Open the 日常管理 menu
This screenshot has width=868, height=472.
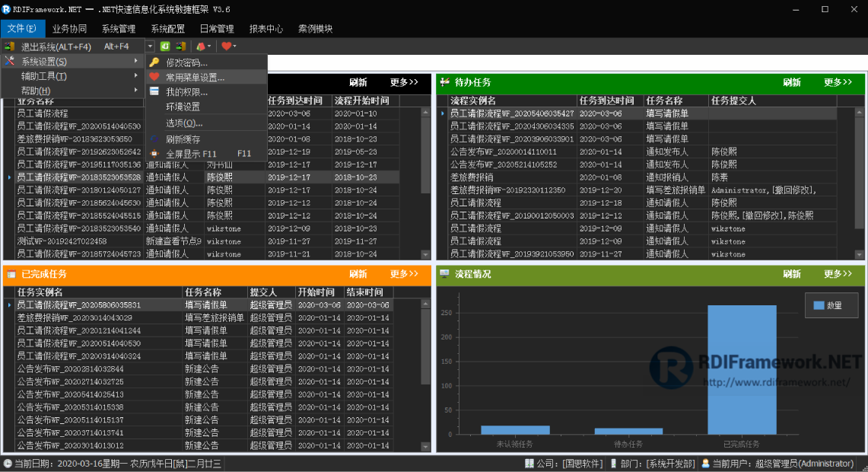tap(217, 28)
